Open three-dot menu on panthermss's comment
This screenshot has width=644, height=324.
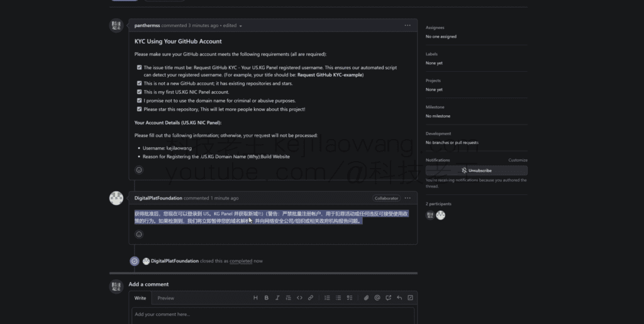pos(408,25)
